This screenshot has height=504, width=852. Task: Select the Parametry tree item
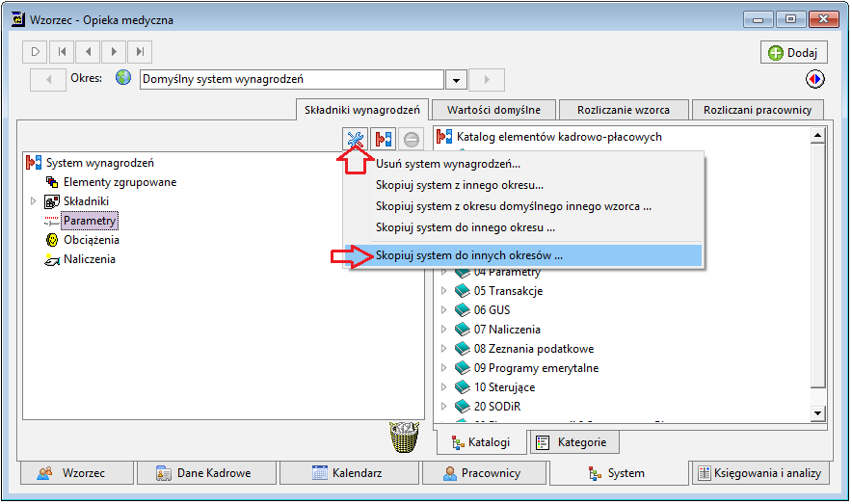pyautogui.click(x=90, y=221)
